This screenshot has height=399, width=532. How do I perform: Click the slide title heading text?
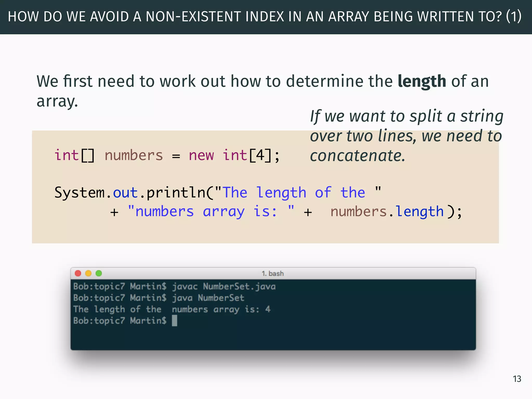point(264,17)
